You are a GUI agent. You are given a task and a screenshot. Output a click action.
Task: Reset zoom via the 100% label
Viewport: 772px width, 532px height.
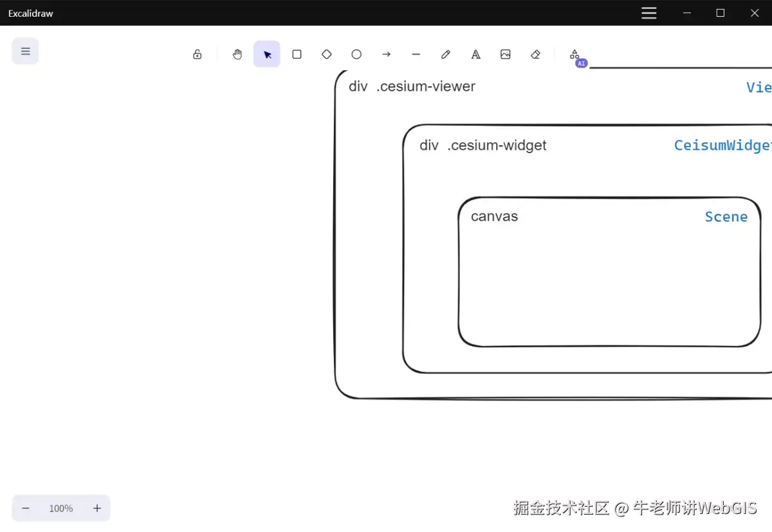click(x=61, y=508)
